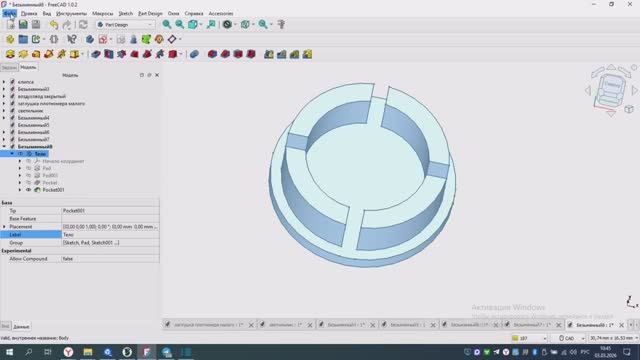The image size is (640, 360).
Task: Toggle visibility eye of Pad feature
Action: [29, 168]
